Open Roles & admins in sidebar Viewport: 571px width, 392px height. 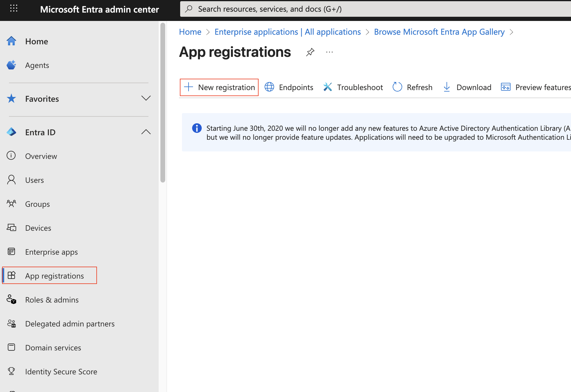[x=52, y=300]
